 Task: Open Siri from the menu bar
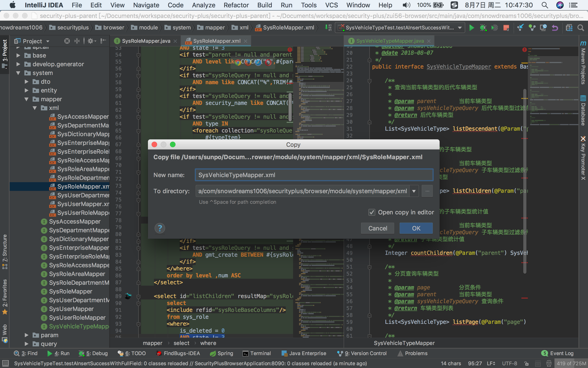[x=560, y=5]
